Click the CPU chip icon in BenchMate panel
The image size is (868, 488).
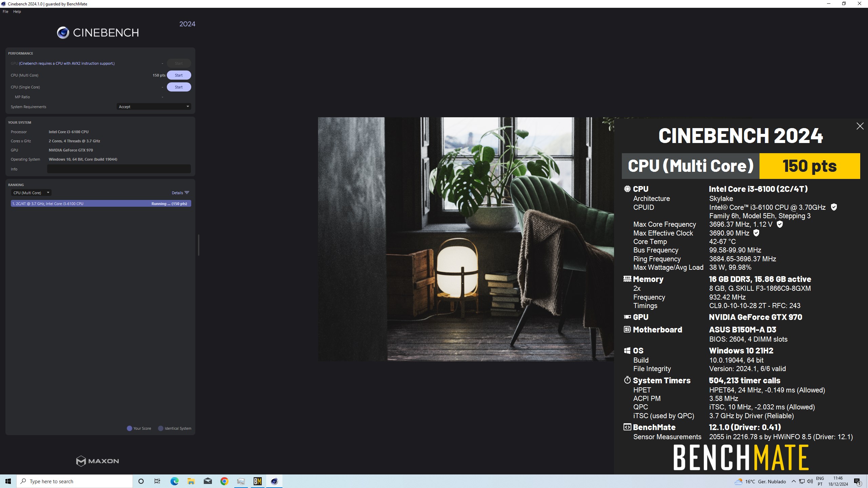627,189
